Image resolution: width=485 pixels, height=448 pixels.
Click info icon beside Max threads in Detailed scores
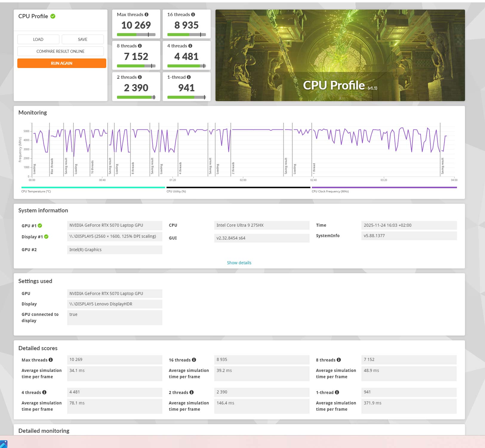pyautogui.click(x=51, y=360)
